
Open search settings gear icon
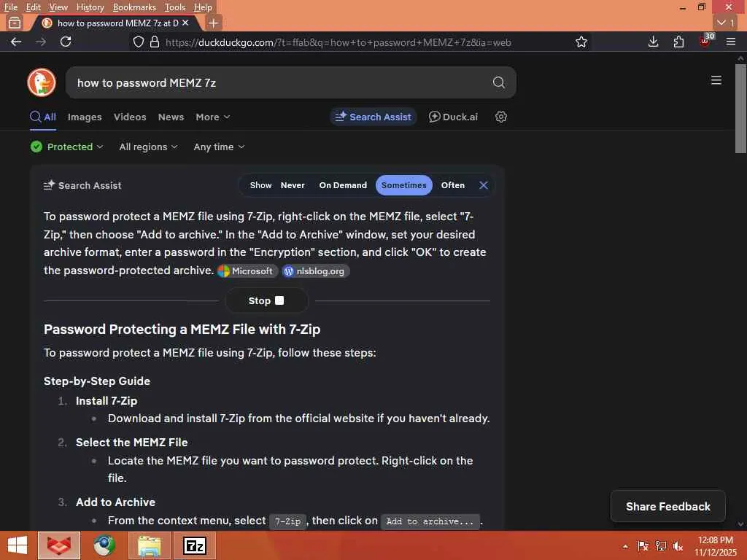(500, 117)
